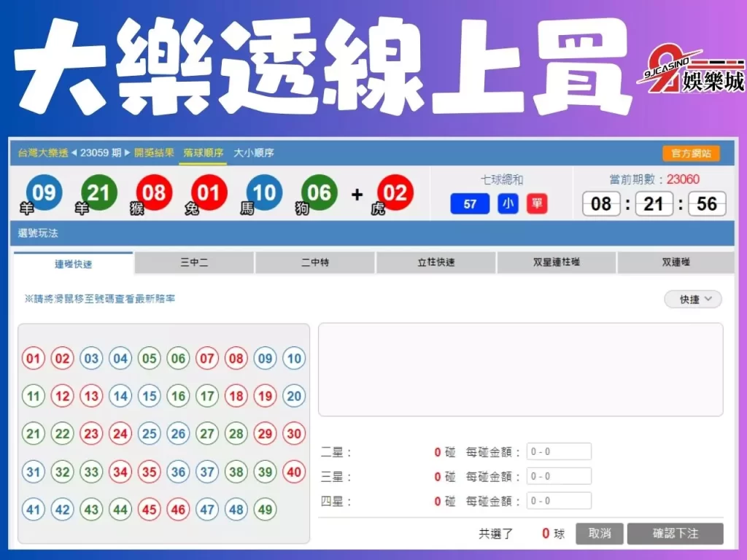Image resolution: width=747 pixels, height=560 pixels.
Task: Click the 確認下注 confirm button
Action: tap(675, 533)
